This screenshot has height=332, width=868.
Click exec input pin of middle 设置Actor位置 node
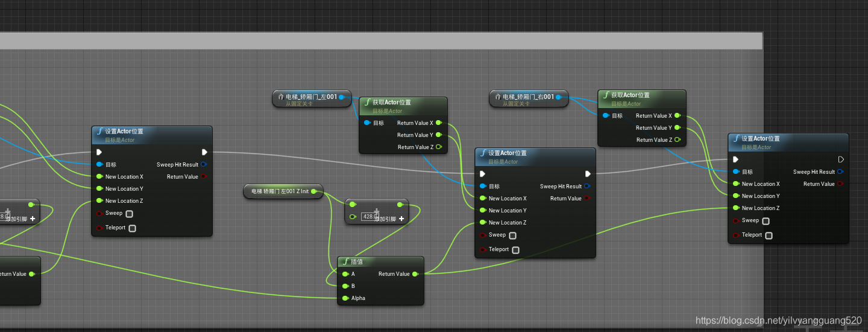tap(483, 174)
